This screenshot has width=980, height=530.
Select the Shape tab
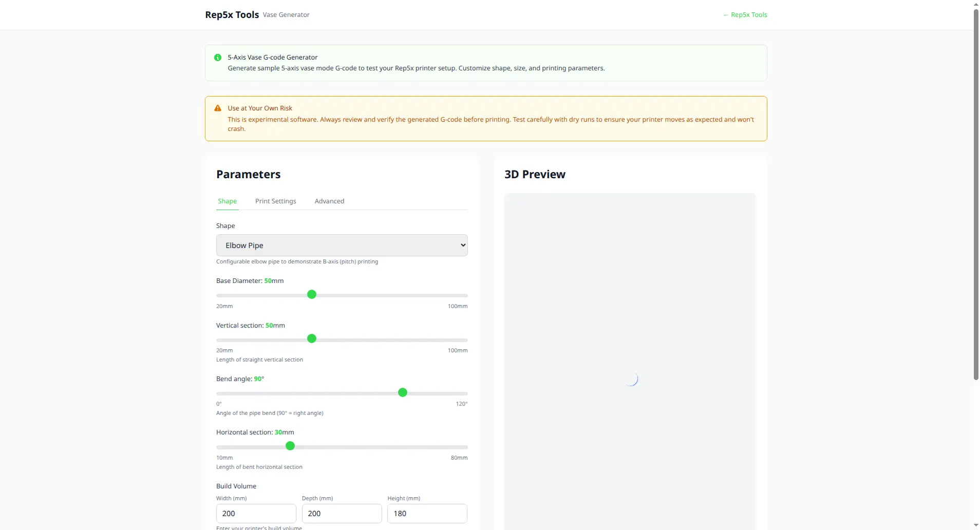pos(227,201)
